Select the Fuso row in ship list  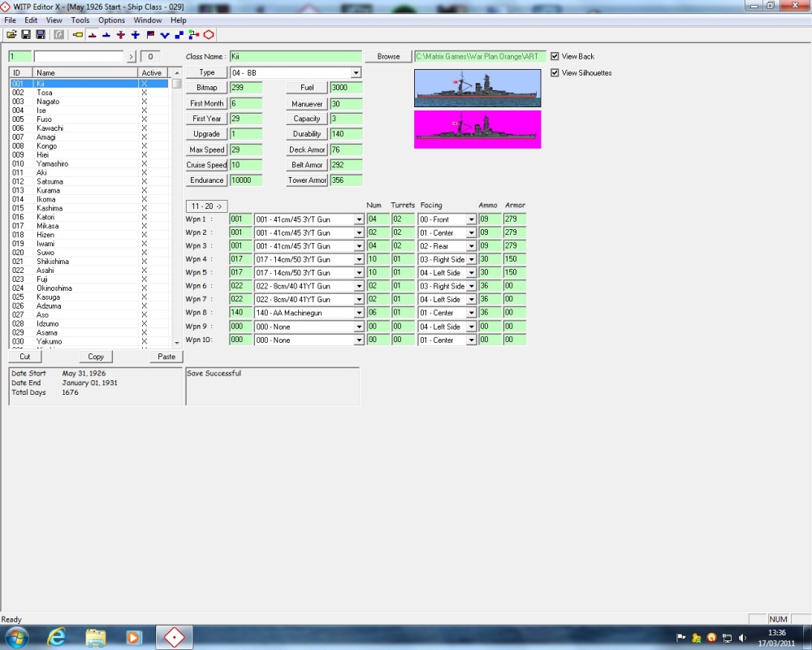coord(89,119)
